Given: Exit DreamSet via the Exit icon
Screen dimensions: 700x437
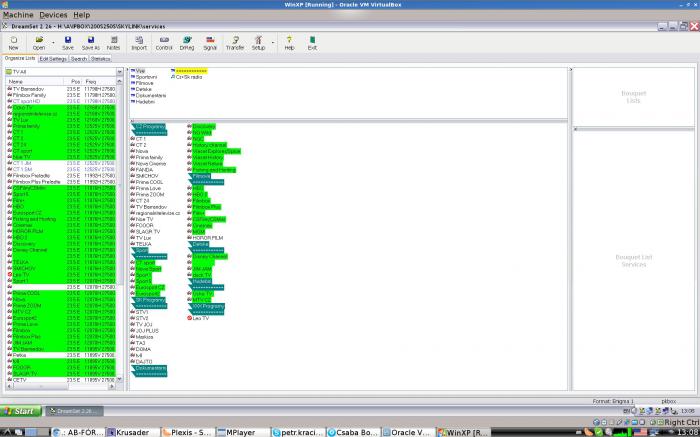Looking at the screenshot, I should 312,43.
